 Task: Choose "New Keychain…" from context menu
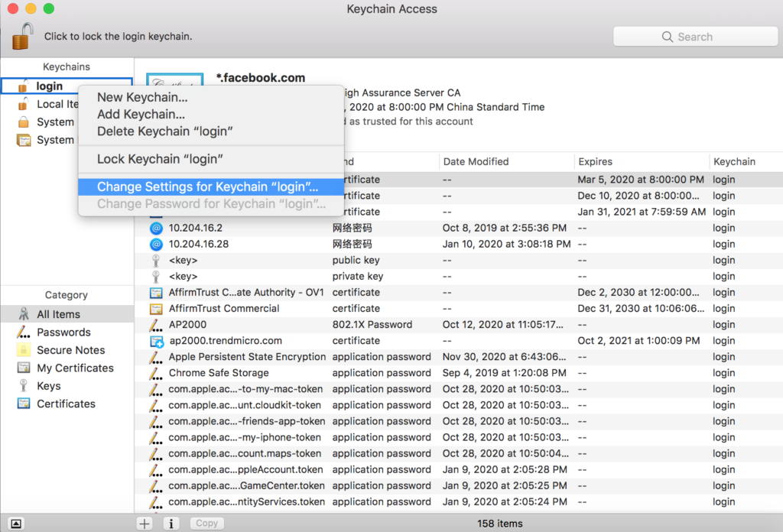(x=142, y=98)
